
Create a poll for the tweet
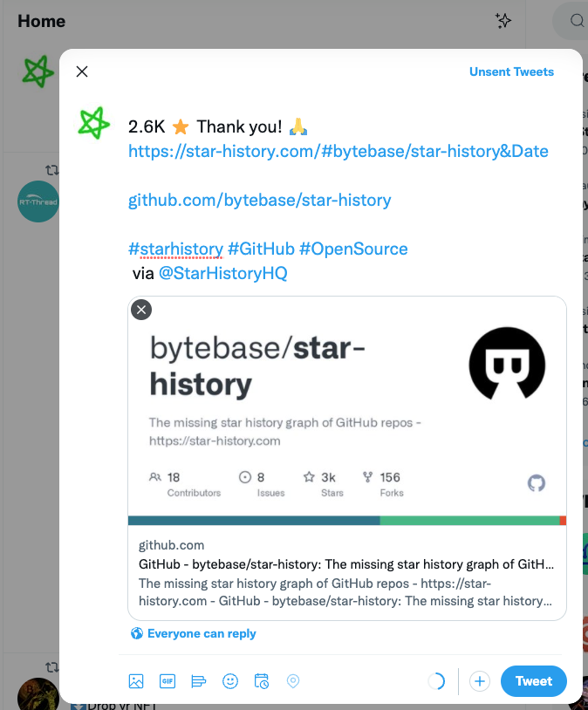point(199,681)
